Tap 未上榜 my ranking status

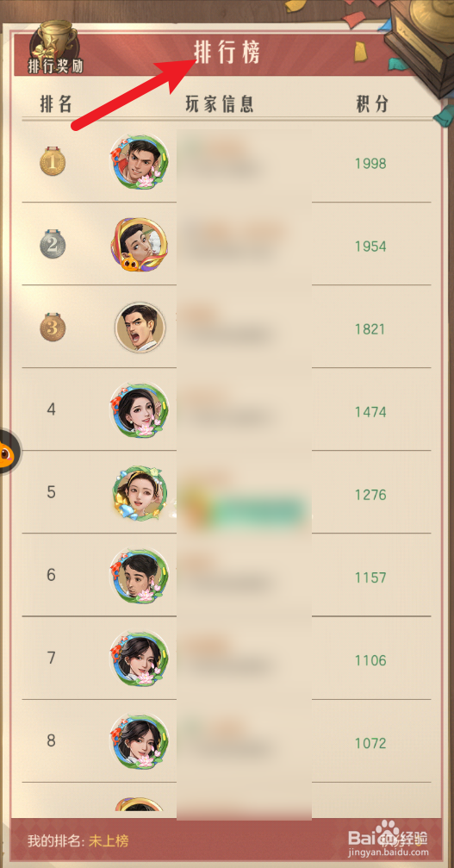coord(109,841)
